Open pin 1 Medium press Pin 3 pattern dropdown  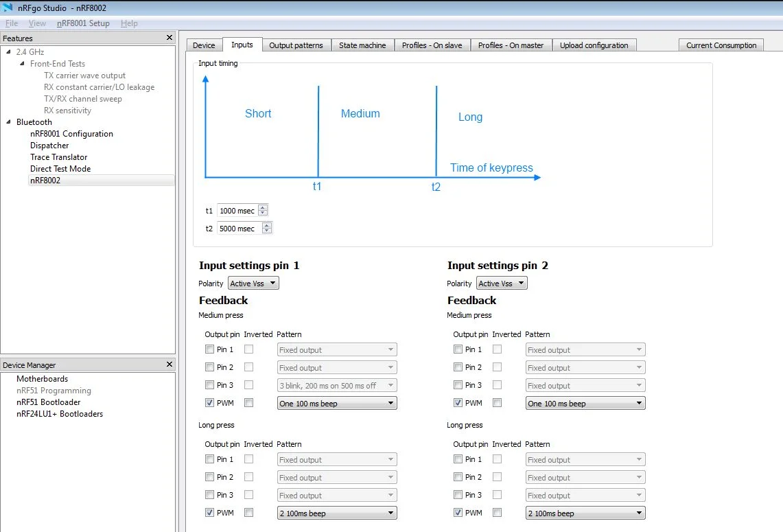pyautogui.click(x=337, y=385)
